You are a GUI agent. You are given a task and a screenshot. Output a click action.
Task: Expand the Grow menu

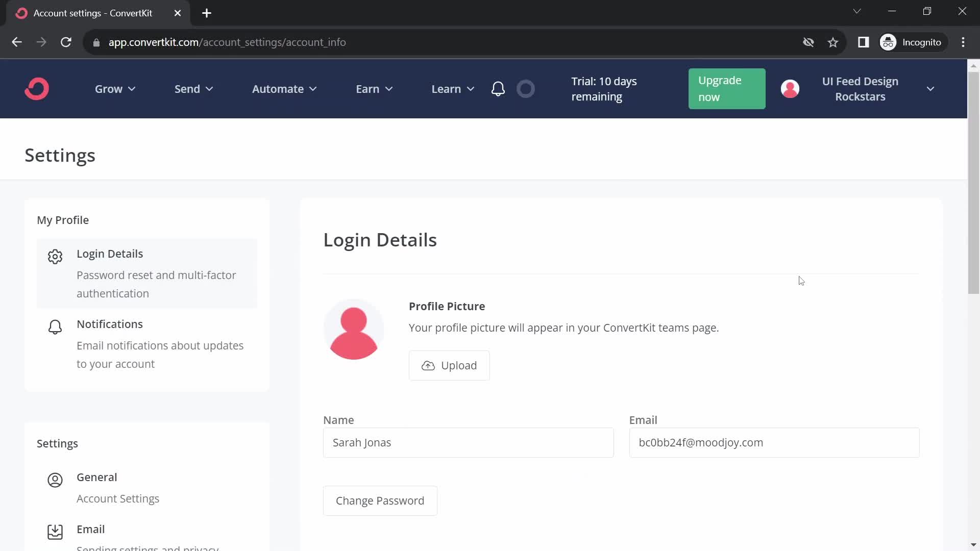pos(115,89)
